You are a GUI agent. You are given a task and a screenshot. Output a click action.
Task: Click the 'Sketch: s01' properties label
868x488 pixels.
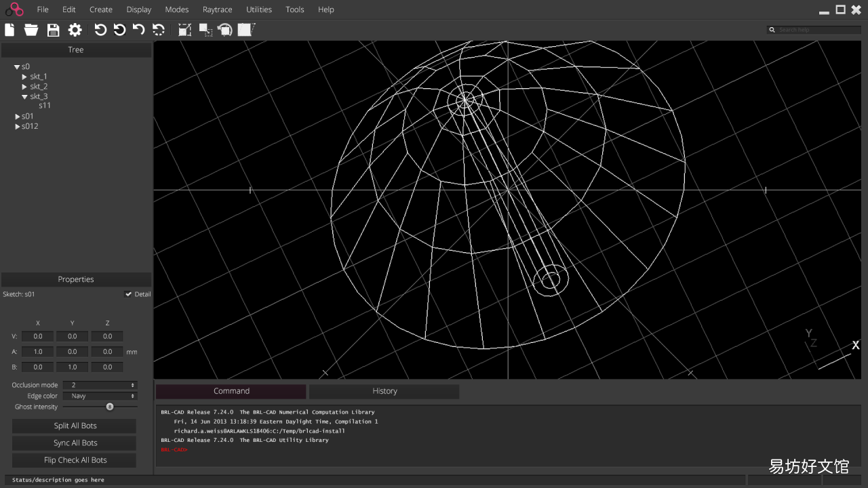point(19,294)
